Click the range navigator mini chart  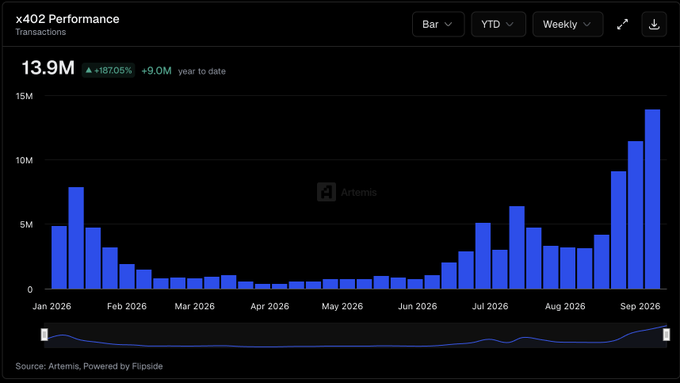pyautogui.click(x=355, y=335)
